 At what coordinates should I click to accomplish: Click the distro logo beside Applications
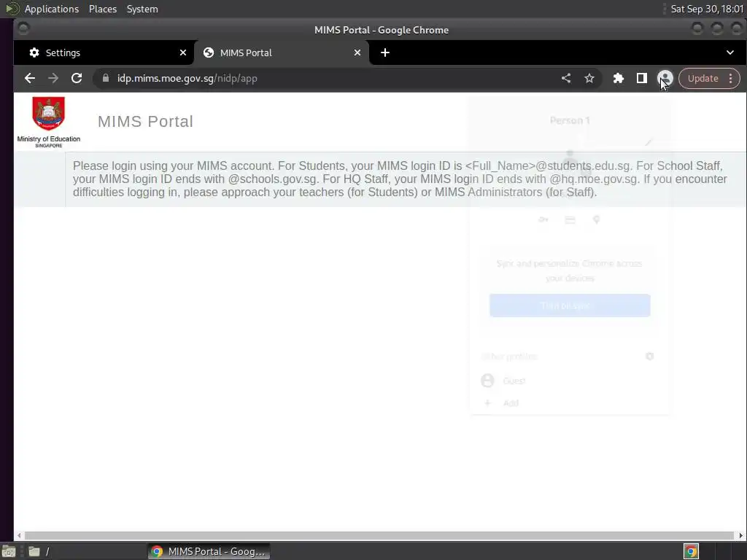click(x=12, y=9)
